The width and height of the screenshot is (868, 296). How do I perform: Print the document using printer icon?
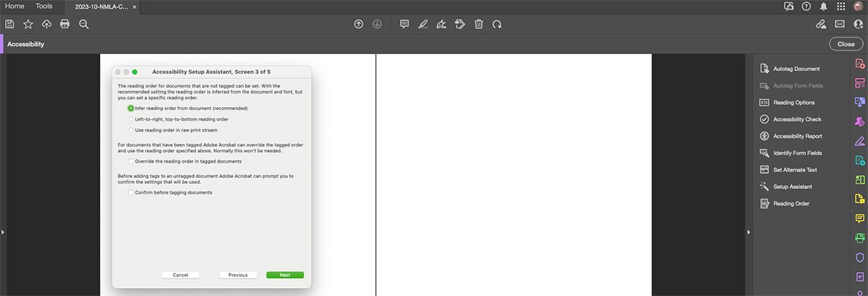(x=65, y=24)
